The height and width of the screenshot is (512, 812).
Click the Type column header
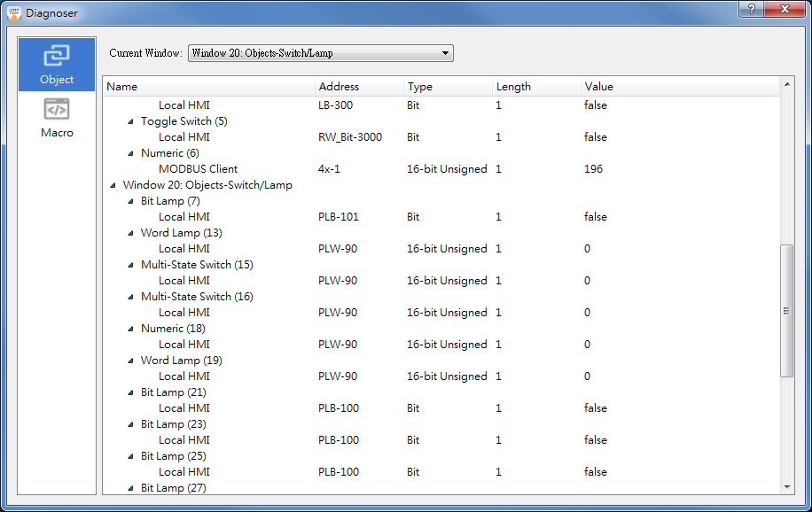pyautogui.click(x=447, y=87)
